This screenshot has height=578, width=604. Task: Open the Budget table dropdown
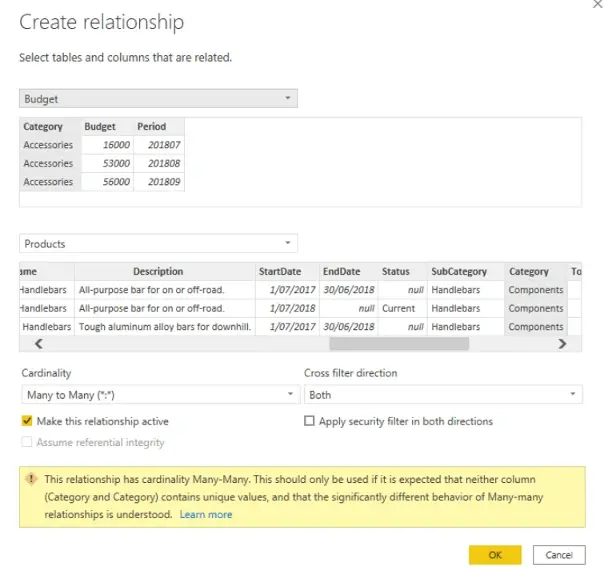[x=158, y=99]
